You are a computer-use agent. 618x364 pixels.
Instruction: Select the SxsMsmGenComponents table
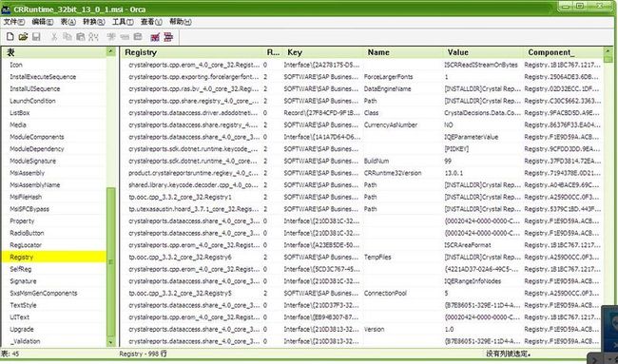pyautogui.click(x=44, y=293)
